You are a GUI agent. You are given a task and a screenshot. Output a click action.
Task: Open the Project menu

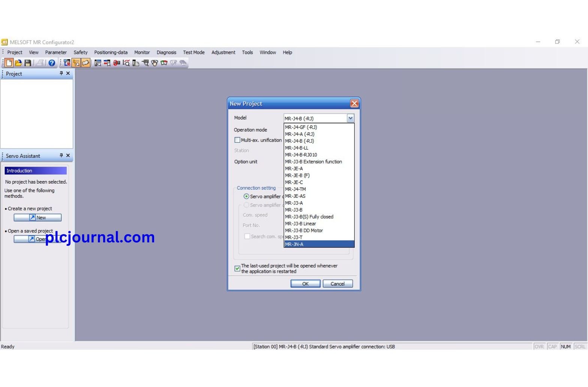tap(15, 52)
